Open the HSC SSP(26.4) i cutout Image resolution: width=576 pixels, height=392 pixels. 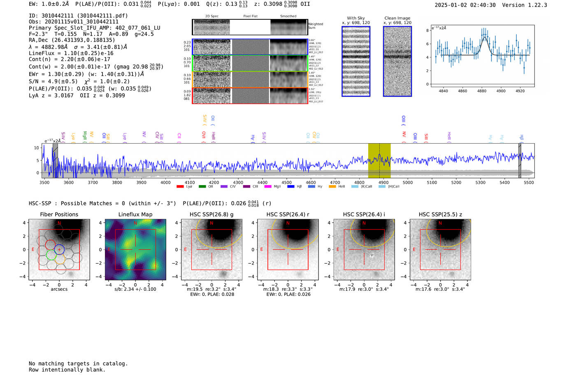pyautogui.click(x=364, y=250)
